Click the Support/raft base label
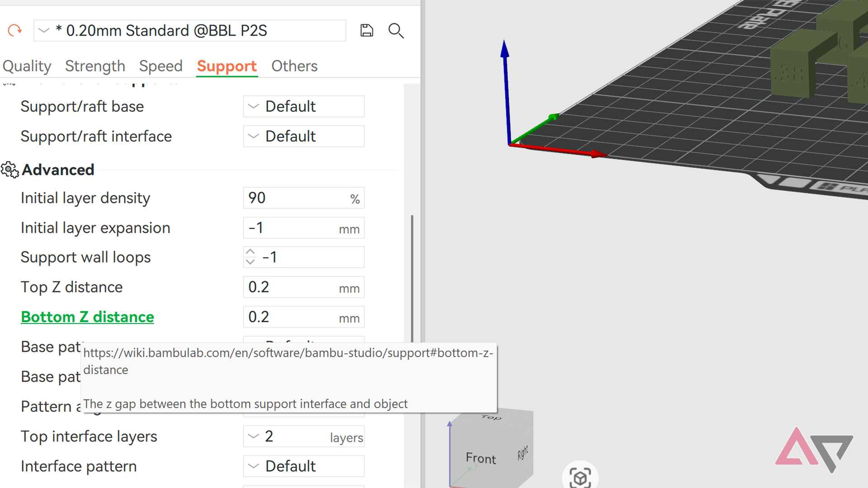The width and height of the screenshot is (868, 488). [x=82, y=107]
